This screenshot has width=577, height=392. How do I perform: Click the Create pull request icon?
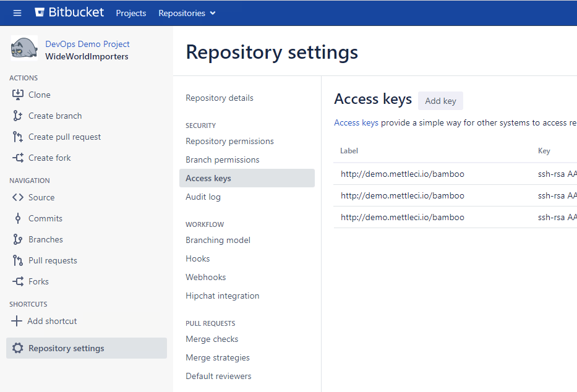click(x=18, y=137)
